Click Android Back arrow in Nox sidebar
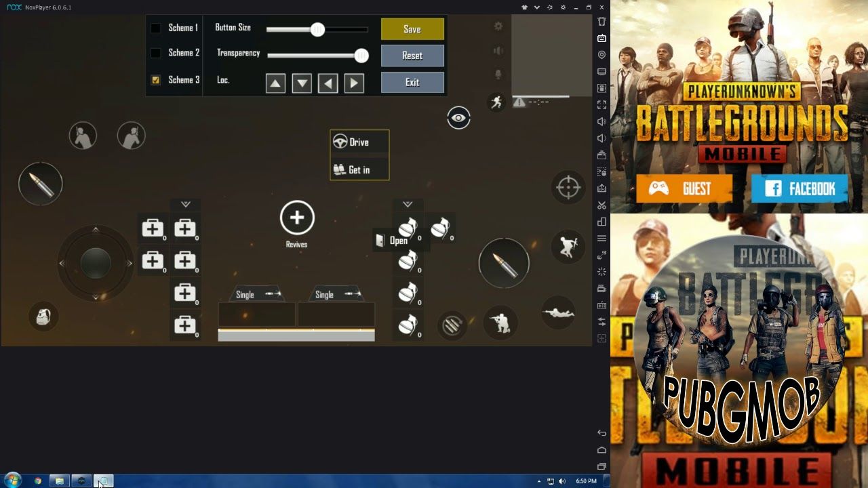 coord(601,432)
